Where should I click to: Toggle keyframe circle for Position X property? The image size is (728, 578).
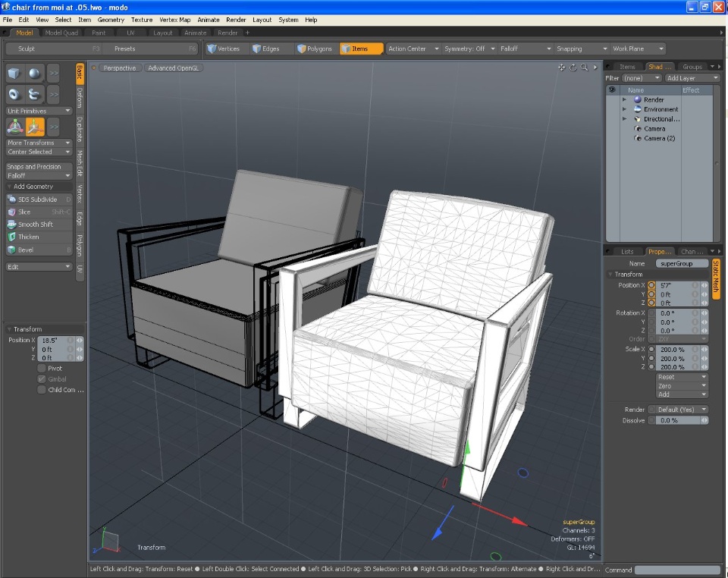tap(651, 285)
